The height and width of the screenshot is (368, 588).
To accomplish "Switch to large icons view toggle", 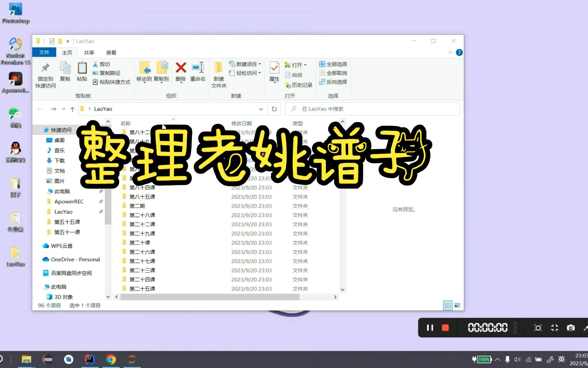I will click(x=457, y=305).
